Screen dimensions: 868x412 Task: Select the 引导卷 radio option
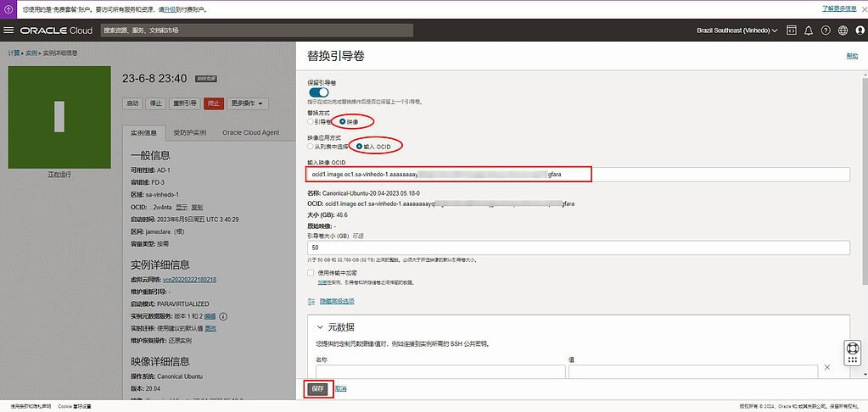pos(311,121)
